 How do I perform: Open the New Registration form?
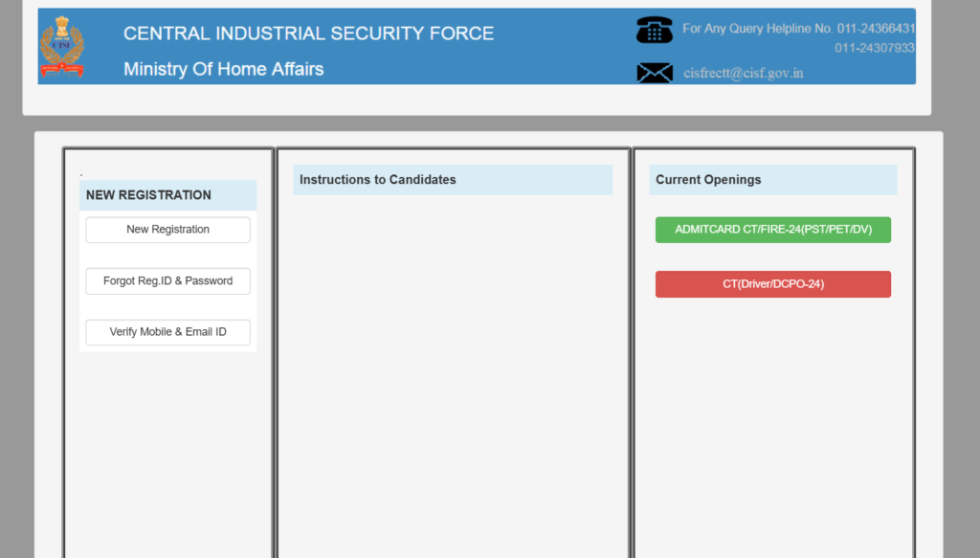[x=168, y=230]
